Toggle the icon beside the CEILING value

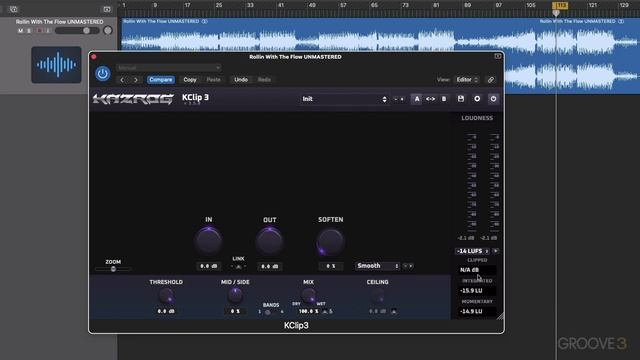[394, 311]
